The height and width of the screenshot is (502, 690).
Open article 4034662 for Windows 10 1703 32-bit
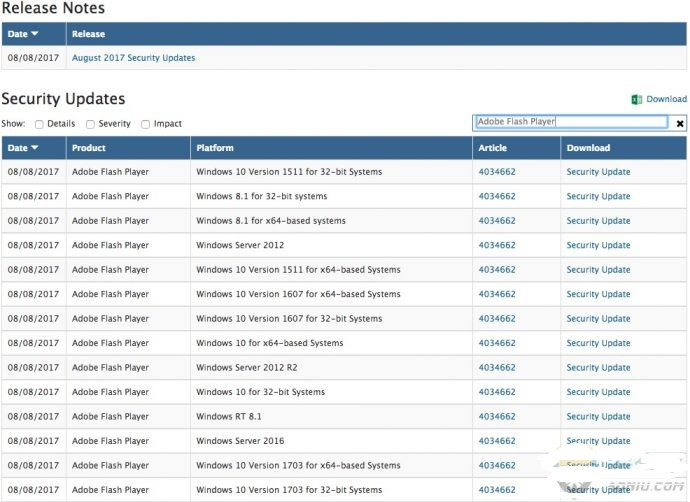point(497,490)
